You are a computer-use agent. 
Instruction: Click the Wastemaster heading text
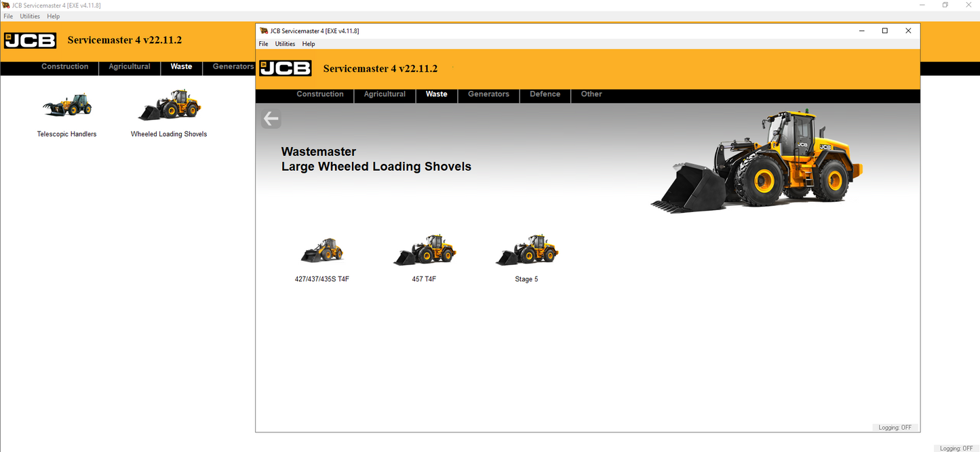tap(319, 152)
